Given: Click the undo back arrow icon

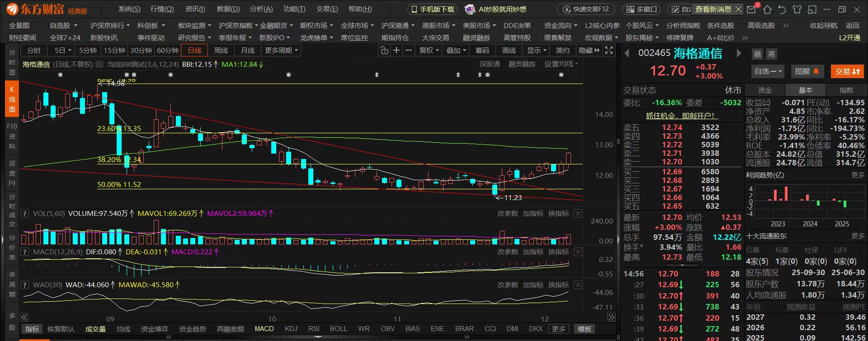Looking at the screenshot, I should pyautogui.click(x=782, y=9).
